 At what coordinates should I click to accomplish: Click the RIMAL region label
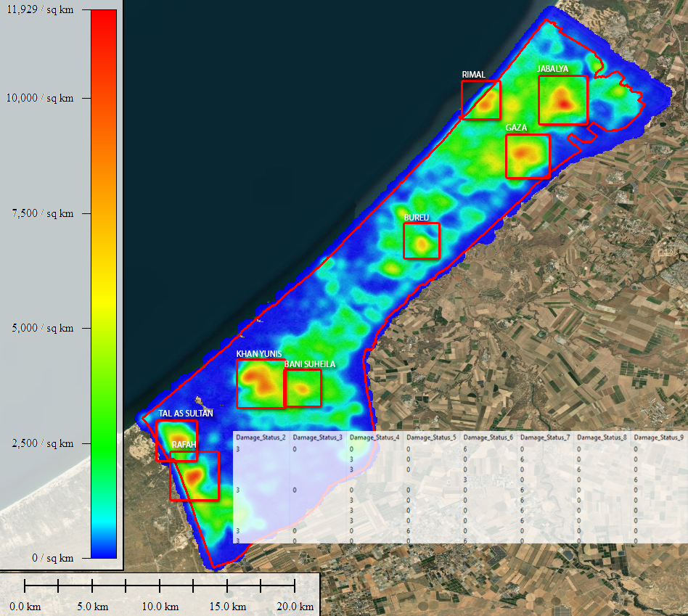pos(473,75)
